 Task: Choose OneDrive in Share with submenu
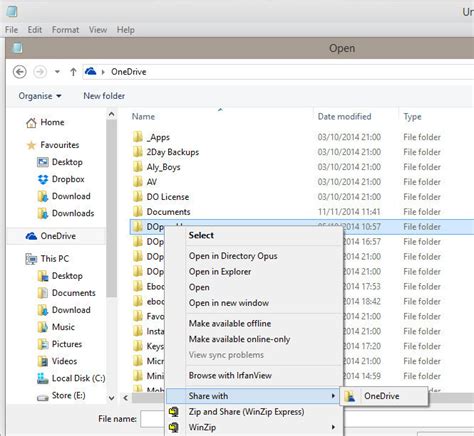click(384, 396)
